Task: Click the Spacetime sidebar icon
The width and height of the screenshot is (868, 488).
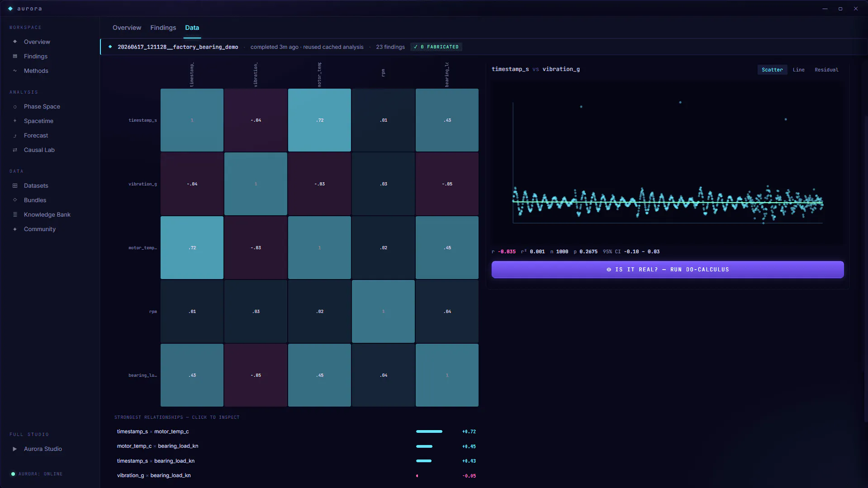Action: (15, 121)
